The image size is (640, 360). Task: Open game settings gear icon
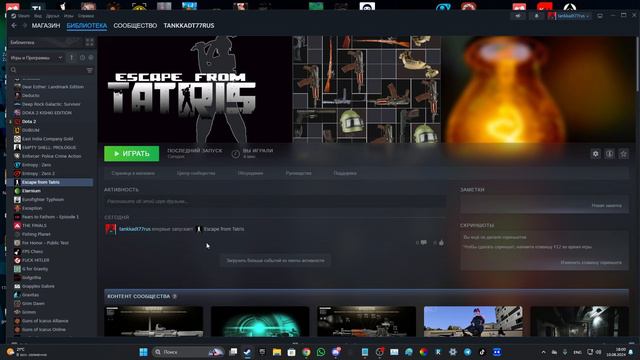pyautogui.click(x=596, y=154)
